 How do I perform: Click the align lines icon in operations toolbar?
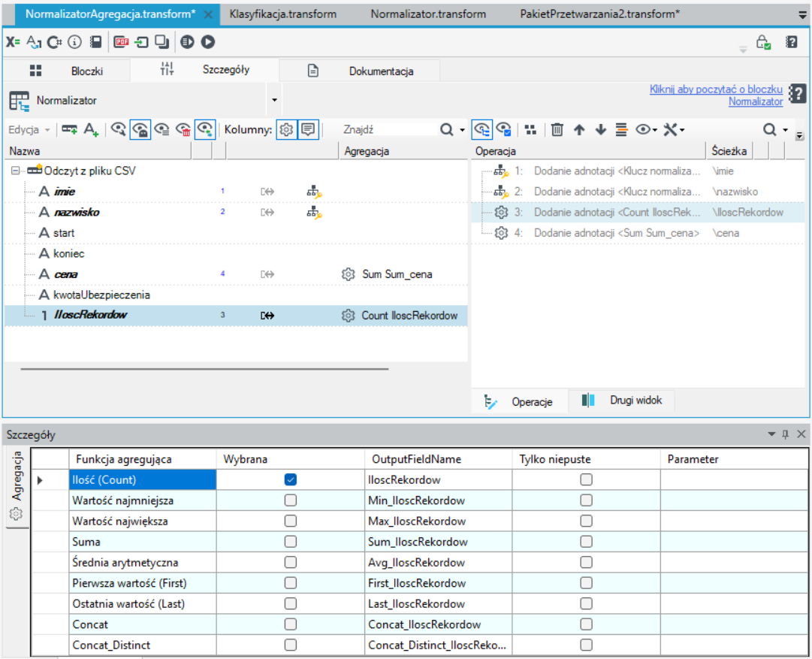pyautogui.click(x=621, y=129)
